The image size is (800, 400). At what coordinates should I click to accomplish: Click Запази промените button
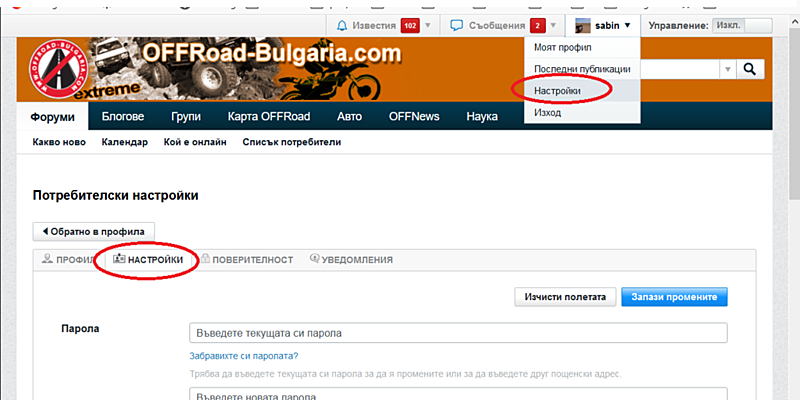click(x=674, y=297)
